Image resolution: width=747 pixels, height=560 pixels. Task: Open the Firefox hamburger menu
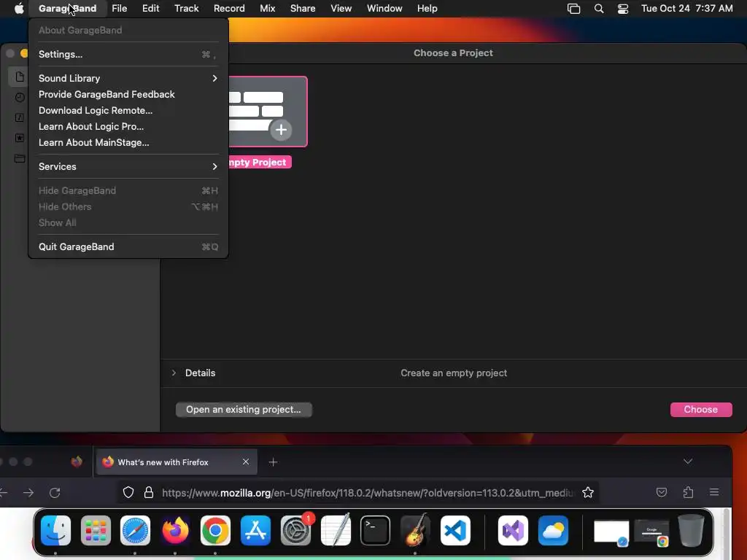click(x=714, y=492)
